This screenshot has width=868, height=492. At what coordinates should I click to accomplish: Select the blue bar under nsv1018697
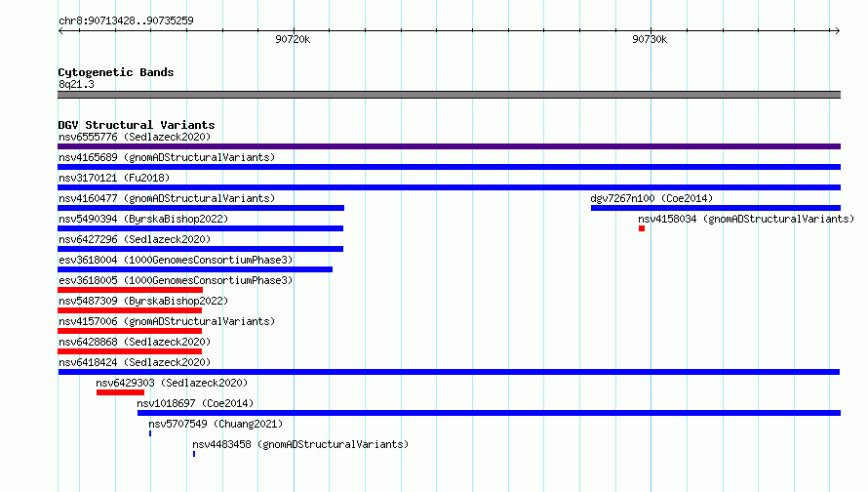click(x=489, y=413)
